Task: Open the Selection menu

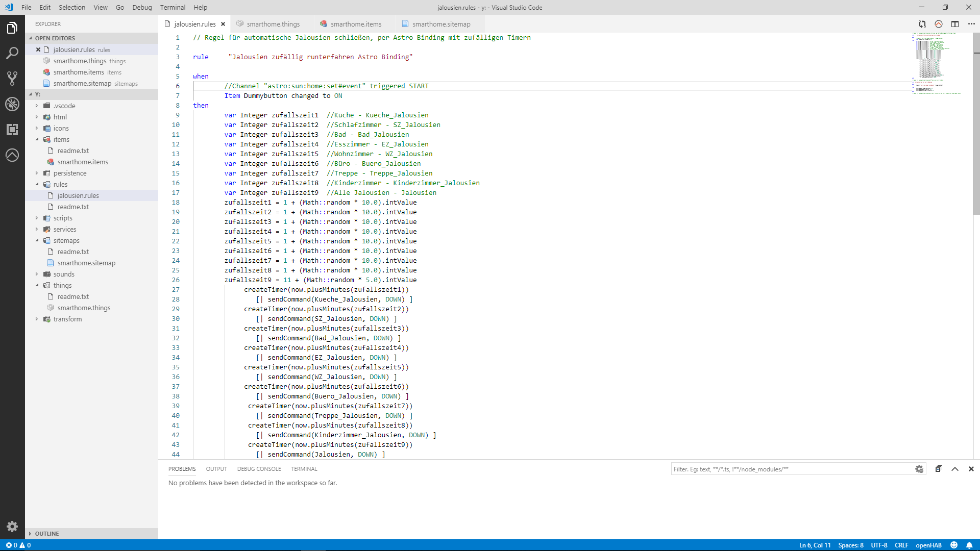Action: click(x=72, y=7)
